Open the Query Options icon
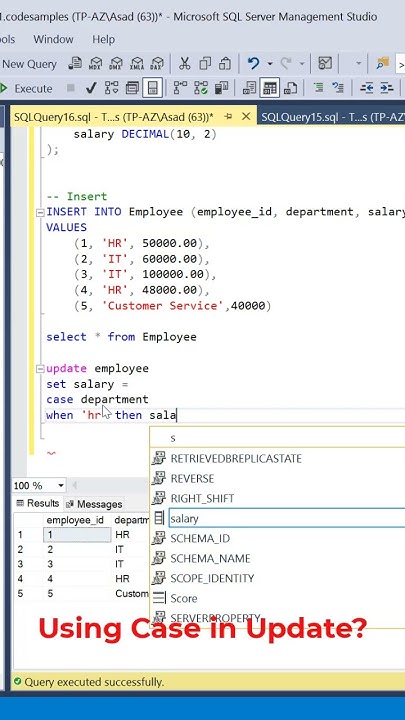Screen dimensions: 405x720 coord(132,88)
